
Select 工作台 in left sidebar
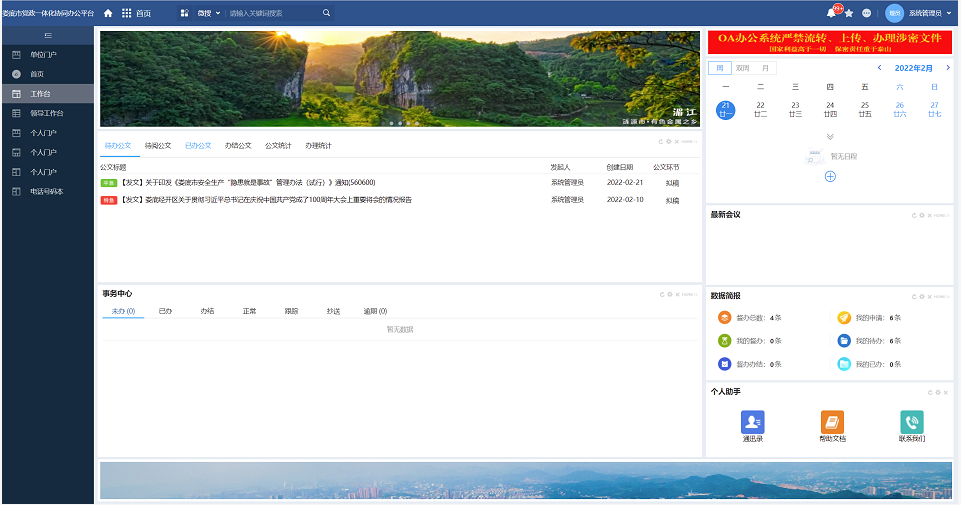coord(48,94)
